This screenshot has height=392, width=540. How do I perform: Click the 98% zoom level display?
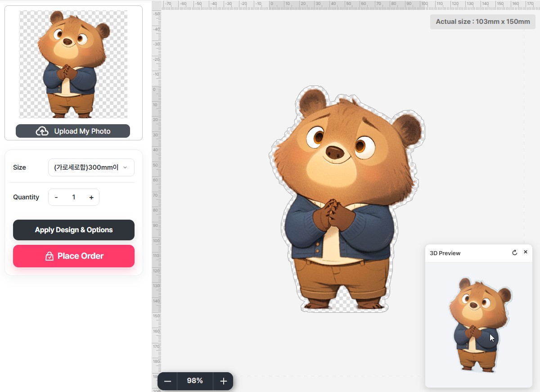pyautogui.click(x=195, y=381)
